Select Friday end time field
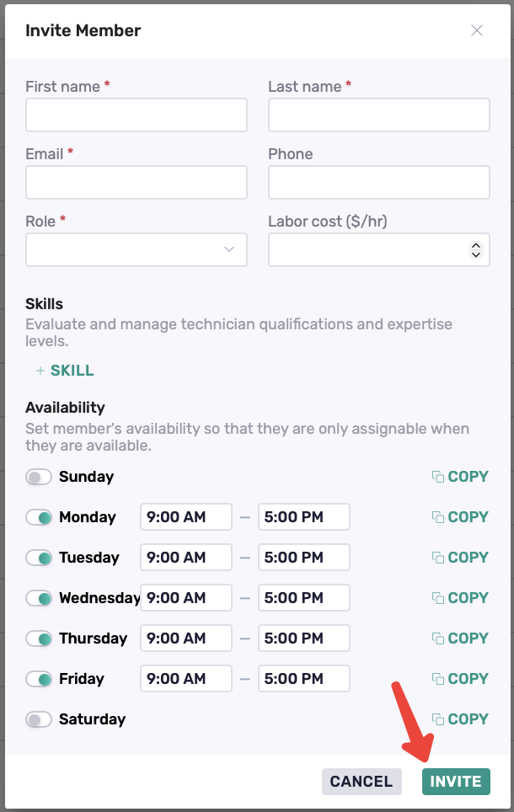514x812 pixels. [304, 678]
